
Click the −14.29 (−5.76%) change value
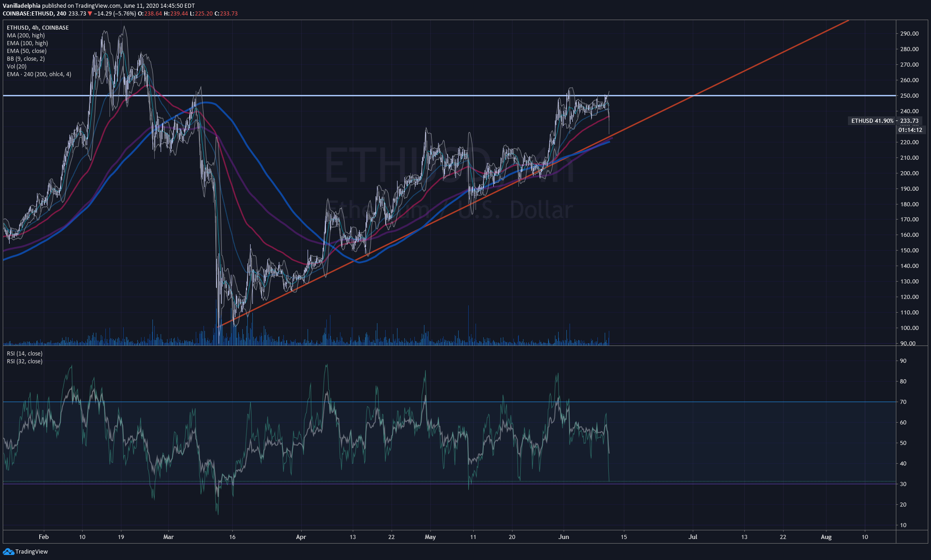tap(115, 14)
